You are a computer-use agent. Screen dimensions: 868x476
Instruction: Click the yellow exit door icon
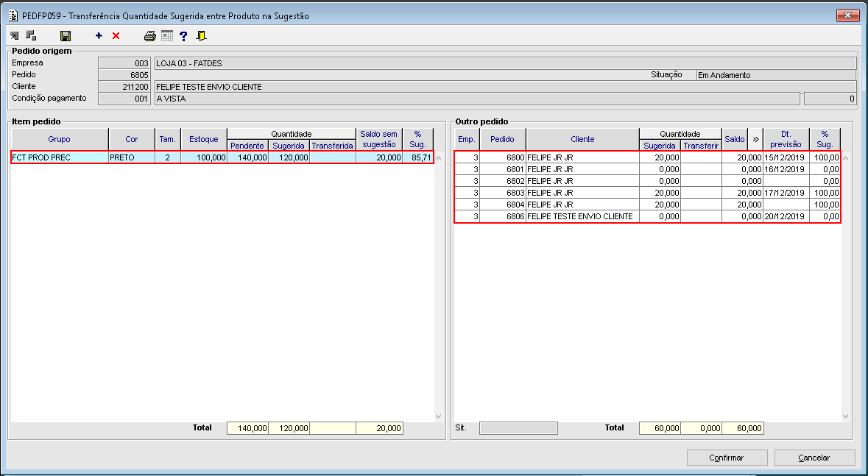[x=202, y=36]
